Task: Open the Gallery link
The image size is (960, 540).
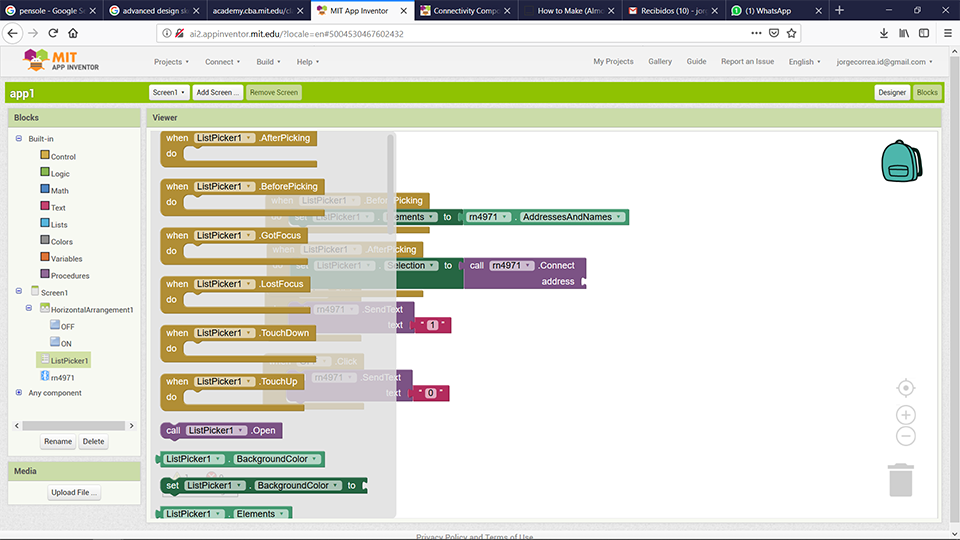Action: click(x=660, y=61)
